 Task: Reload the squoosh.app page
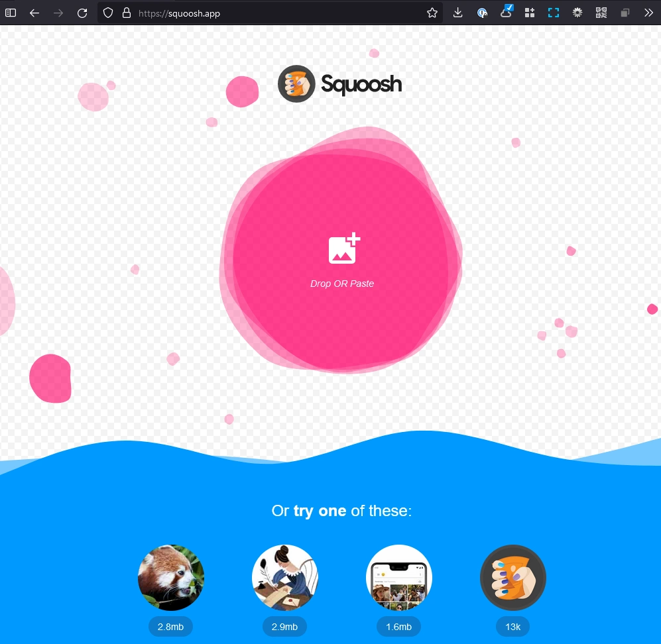82,13
